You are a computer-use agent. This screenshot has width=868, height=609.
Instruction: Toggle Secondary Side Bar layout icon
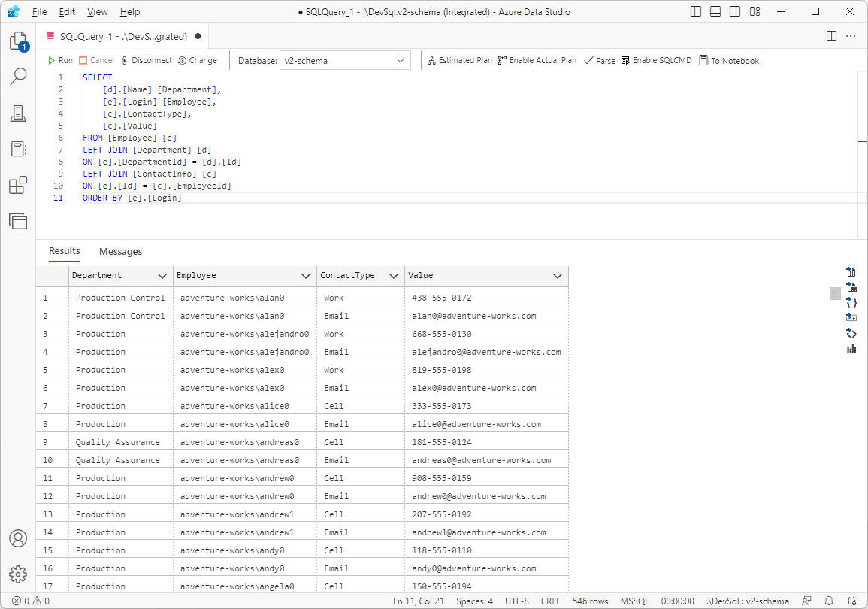(x=735, y=11)
